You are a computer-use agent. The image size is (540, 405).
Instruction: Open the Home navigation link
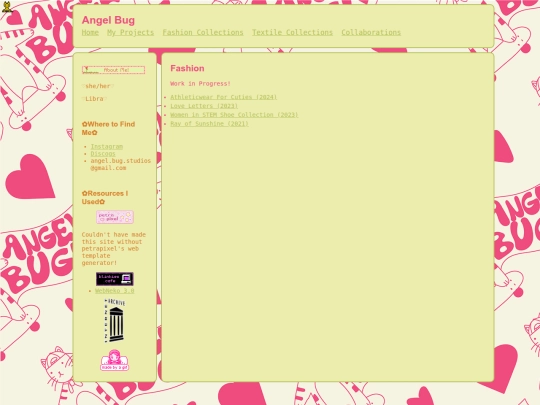(90, 32)
